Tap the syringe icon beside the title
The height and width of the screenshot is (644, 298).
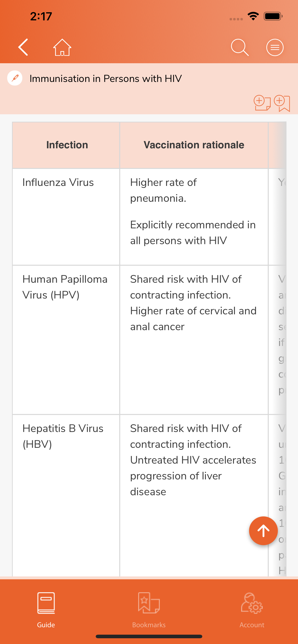(15, 78)
